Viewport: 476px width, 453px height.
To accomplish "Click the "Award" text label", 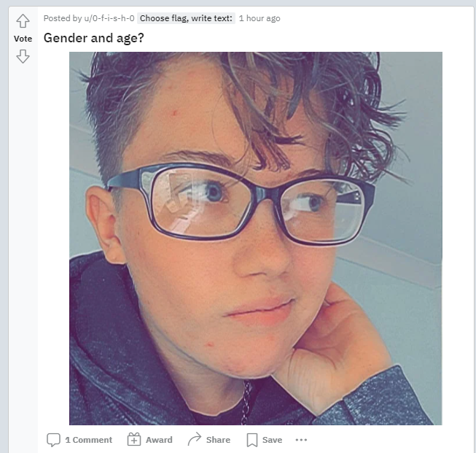I will click(x=159, y=440).
